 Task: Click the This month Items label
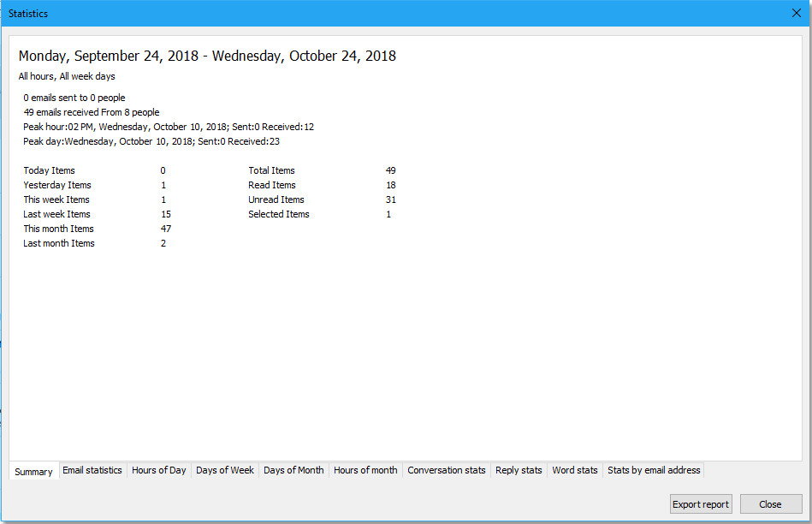pyautogui.click(x=58, y=229)
